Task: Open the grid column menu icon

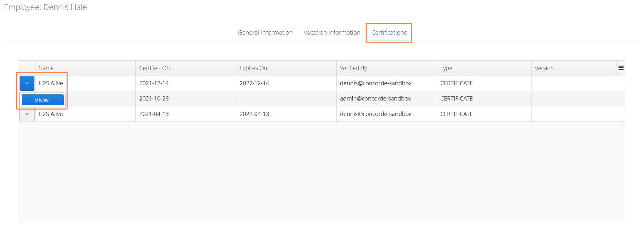Action: (x=621, y=68)
